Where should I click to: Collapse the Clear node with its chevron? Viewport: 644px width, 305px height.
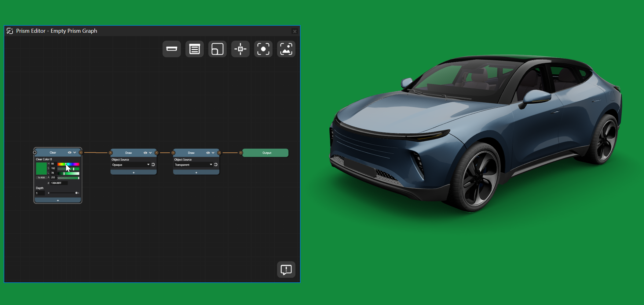coord(75,152)
